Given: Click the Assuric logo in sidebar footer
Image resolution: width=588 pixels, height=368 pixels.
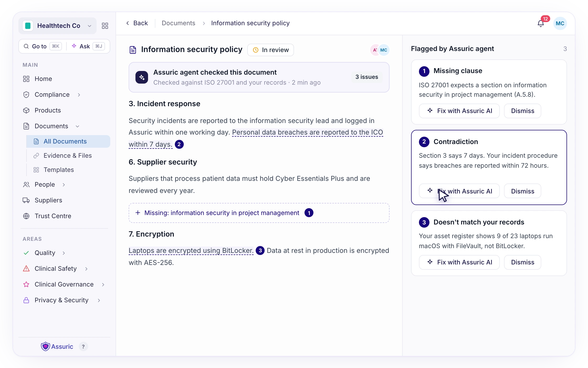Looking at the screenshot, I should click(x=57, y=347).
